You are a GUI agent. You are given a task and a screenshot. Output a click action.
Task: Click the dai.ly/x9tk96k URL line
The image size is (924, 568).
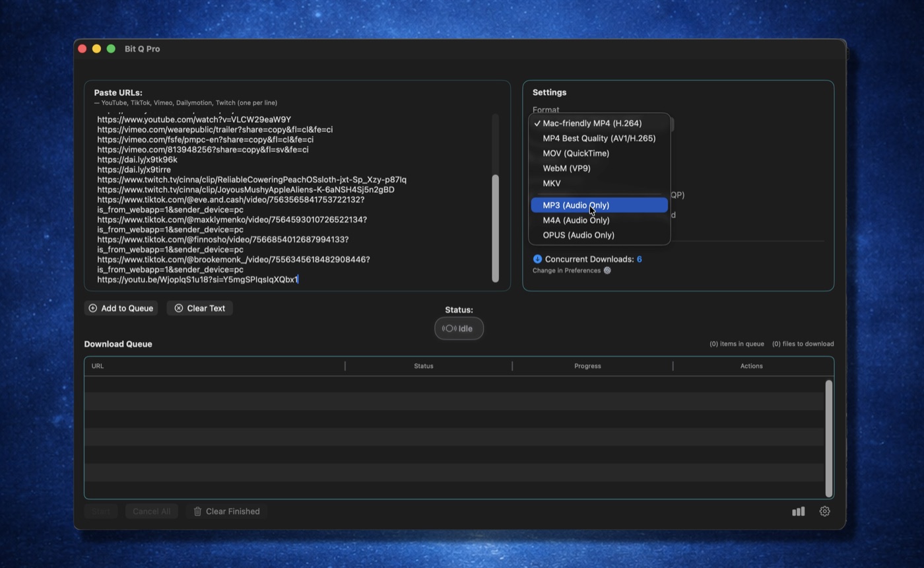[137, 160]
